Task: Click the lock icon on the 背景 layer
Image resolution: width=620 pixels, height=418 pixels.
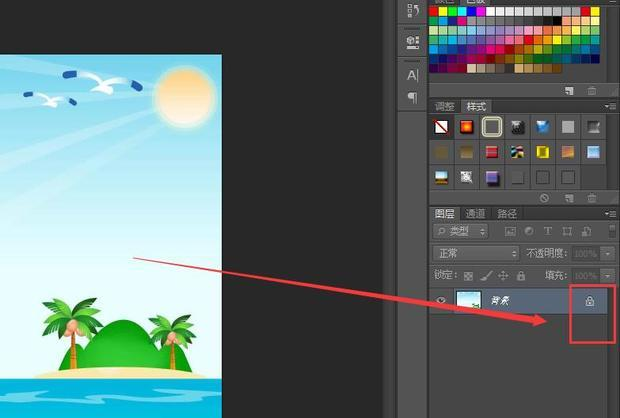Action: pos(589,301)
